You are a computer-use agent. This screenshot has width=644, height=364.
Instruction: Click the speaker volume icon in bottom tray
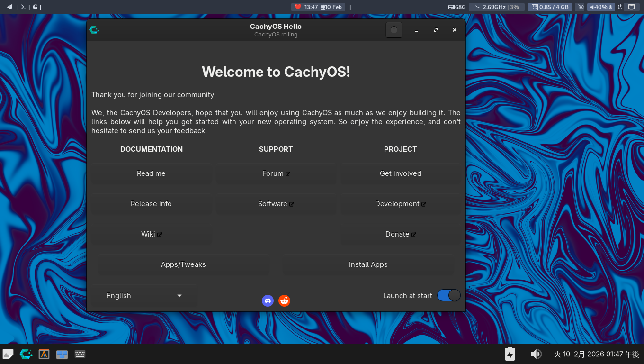click(x=536, y=354)
